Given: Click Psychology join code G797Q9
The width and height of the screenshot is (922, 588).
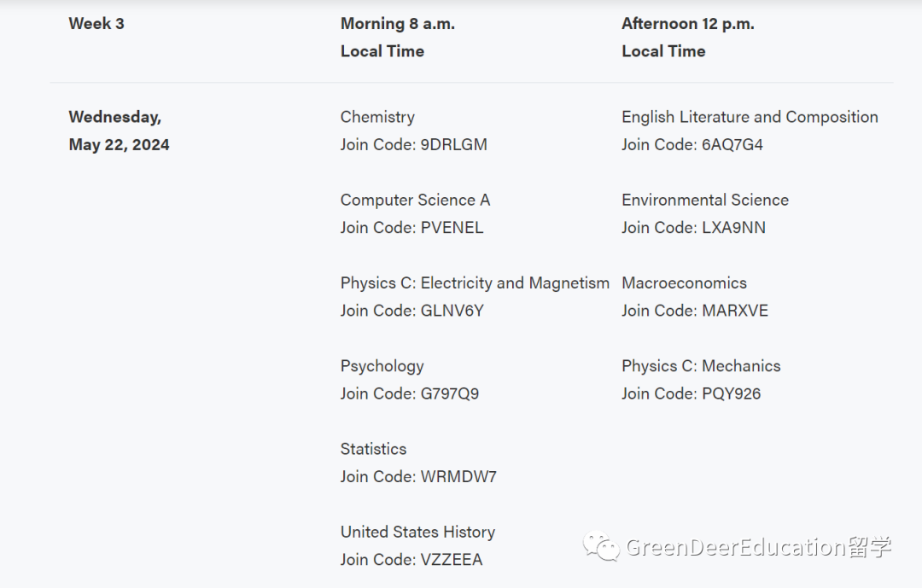Looking at the screenshot, I should [409, 393].
